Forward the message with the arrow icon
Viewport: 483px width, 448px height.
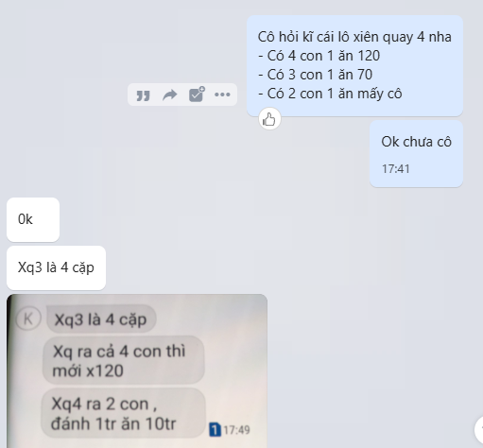pyautogui.click(x=170, y=95)
